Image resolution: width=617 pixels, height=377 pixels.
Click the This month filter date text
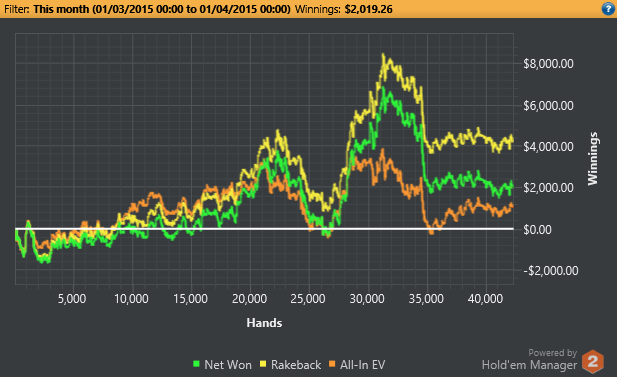162,9
